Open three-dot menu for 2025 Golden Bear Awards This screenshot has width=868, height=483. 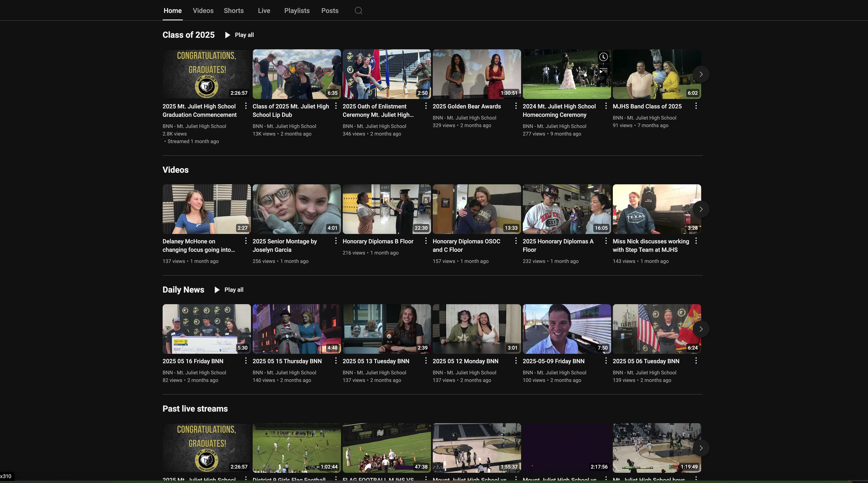(516, 106)
